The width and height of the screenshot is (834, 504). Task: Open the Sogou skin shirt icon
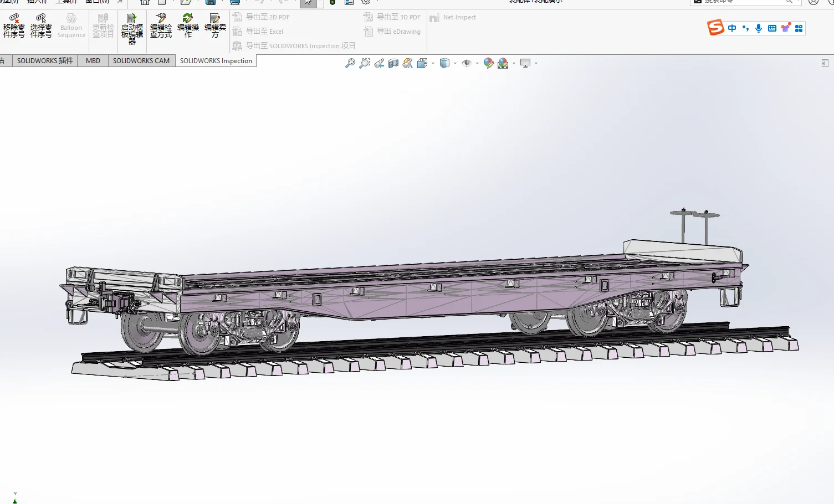(785, 28)
